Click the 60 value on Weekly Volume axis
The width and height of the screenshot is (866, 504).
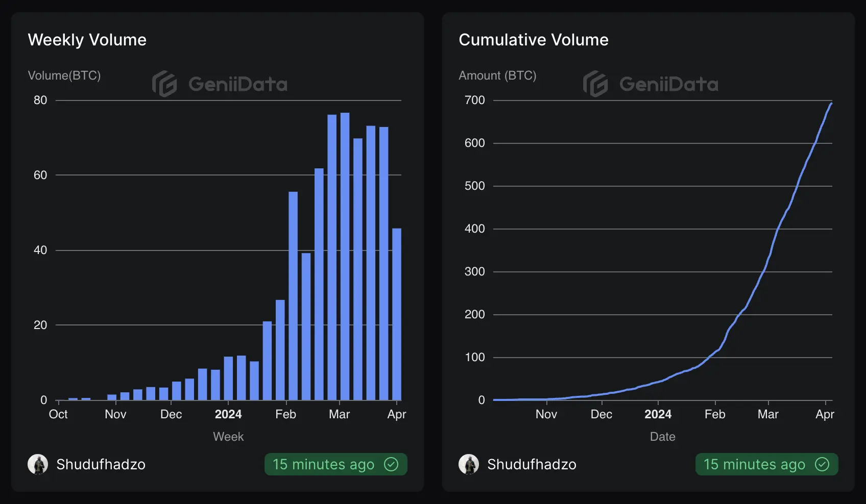click(x=40, y=175)
